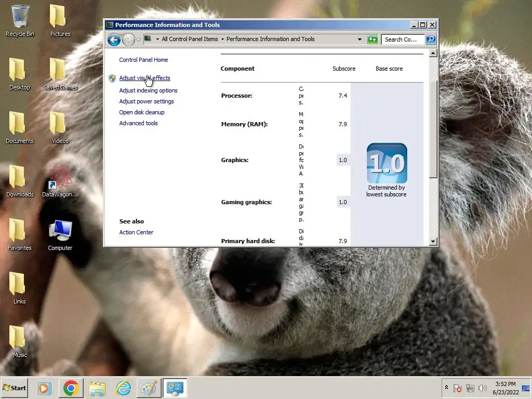Click Performance Information and Tools breadcrumb
The image size is (532, 399).
point(270,39)
